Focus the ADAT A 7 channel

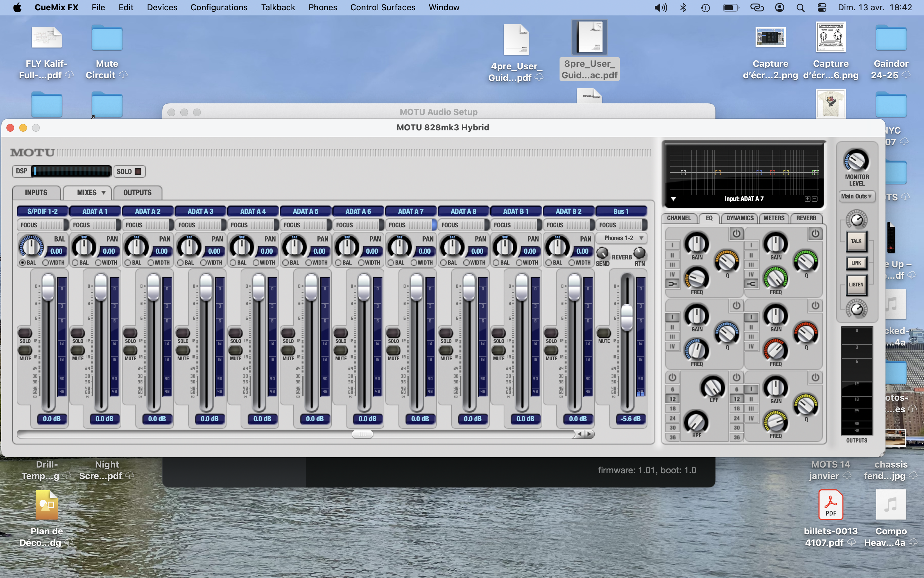pos(411,225)
